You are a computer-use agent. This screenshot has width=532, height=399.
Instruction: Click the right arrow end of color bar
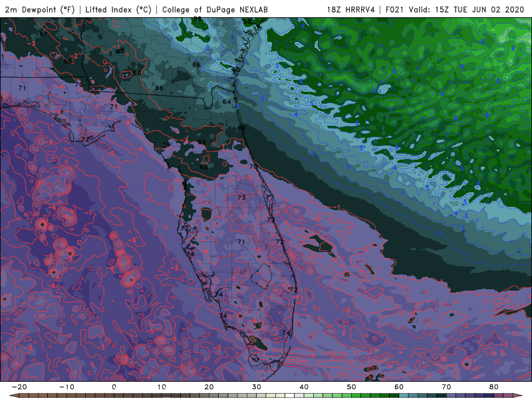pyautogui.click(x=519, y=396)
